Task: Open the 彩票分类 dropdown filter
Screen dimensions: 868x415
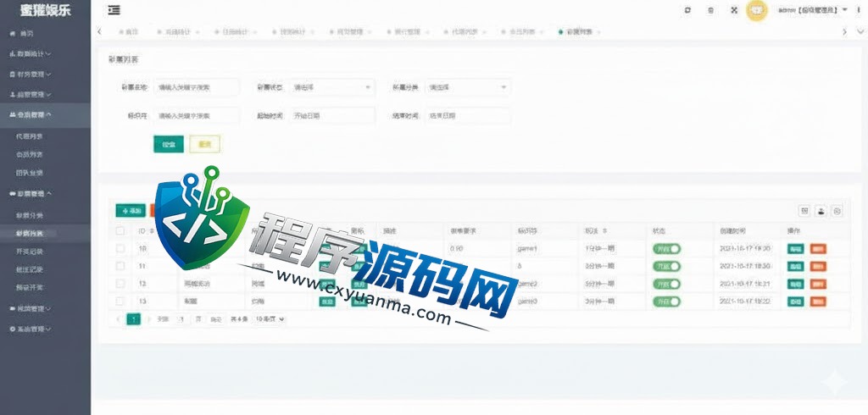Action: tap(468, 87)
